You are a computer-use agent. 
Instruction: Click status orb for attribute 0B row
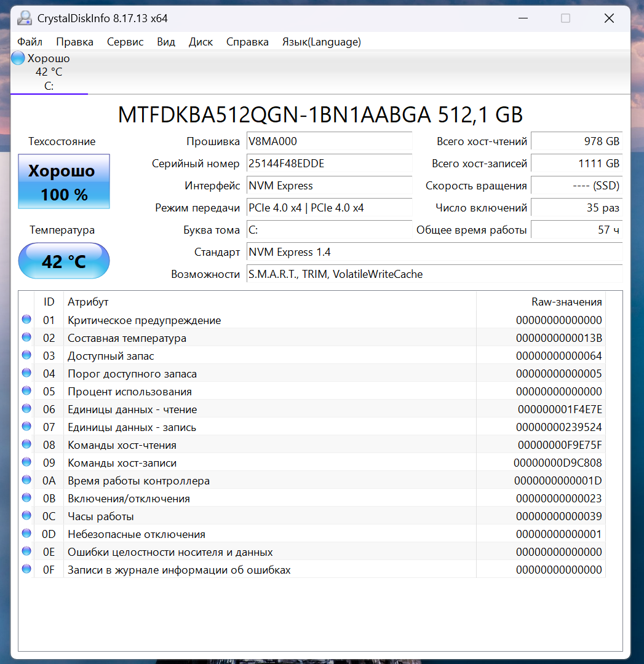(26, 497)
